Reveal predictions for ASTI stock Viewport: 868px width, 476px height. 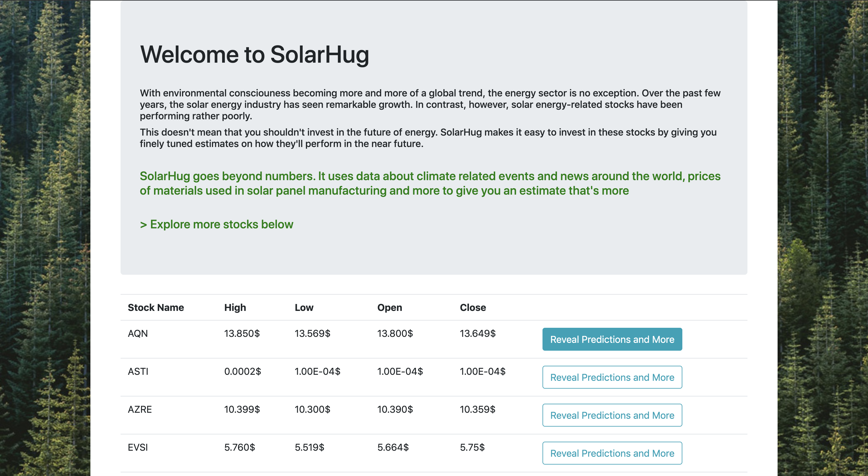click(x=612, y=377)
